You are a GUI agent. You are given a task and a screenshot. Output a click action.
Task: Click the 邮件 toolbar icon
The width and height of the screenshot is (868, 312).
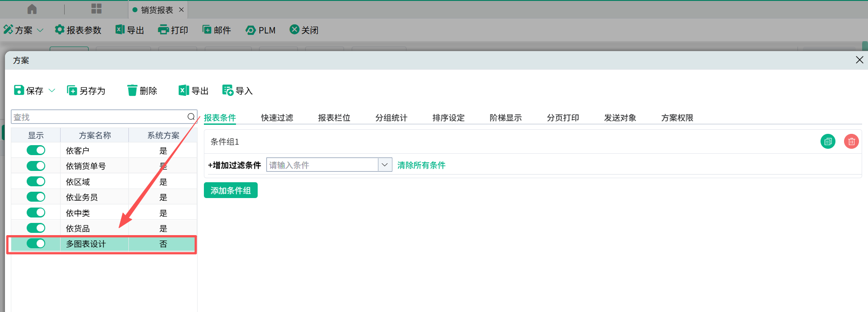pos(207,30)
